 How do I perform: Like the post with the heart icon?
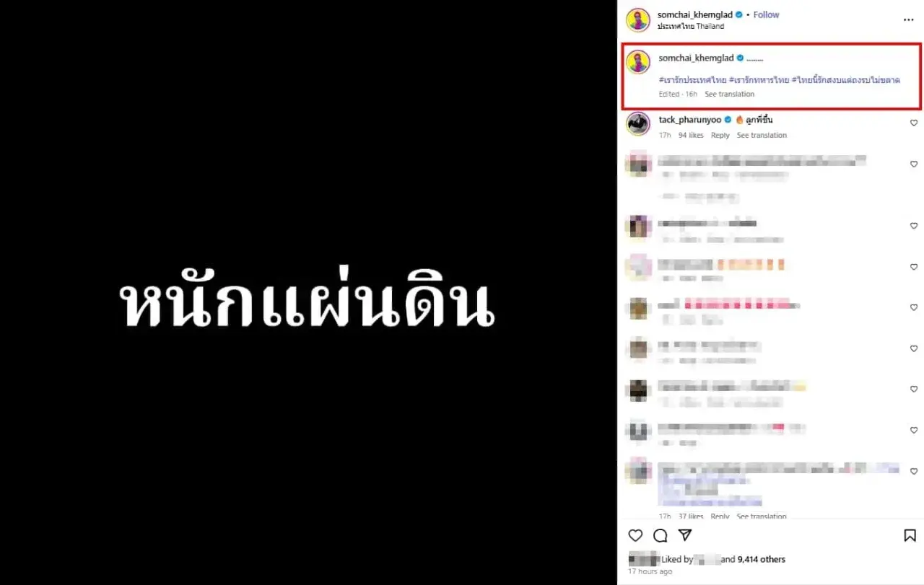tap(635, 535)
